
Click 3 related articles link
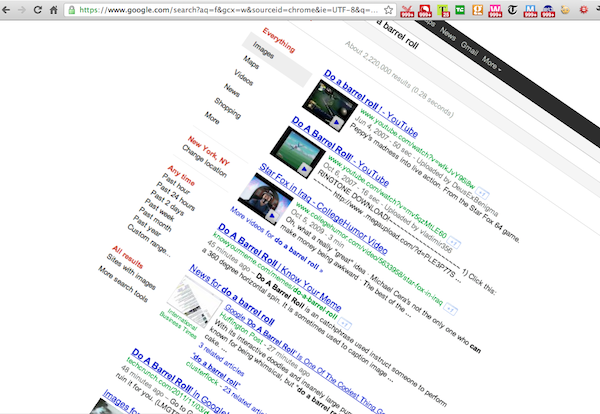pos(221,359)
